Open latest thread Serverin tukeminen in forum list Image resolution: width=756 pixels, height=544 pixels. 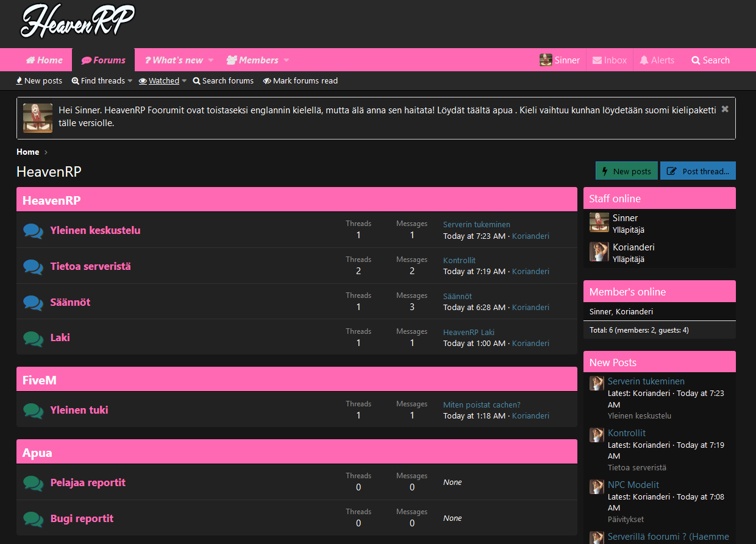click(x=477, y=224)
